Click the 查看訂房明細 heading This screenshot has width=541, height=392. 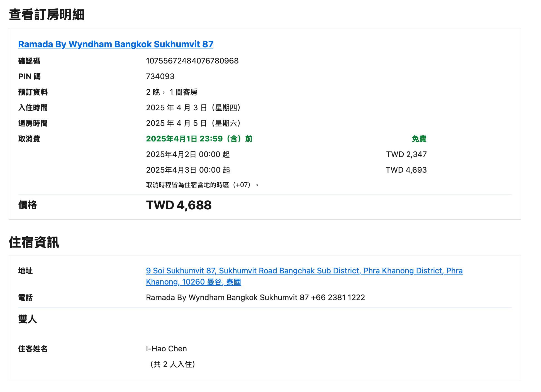click(47, 15)
